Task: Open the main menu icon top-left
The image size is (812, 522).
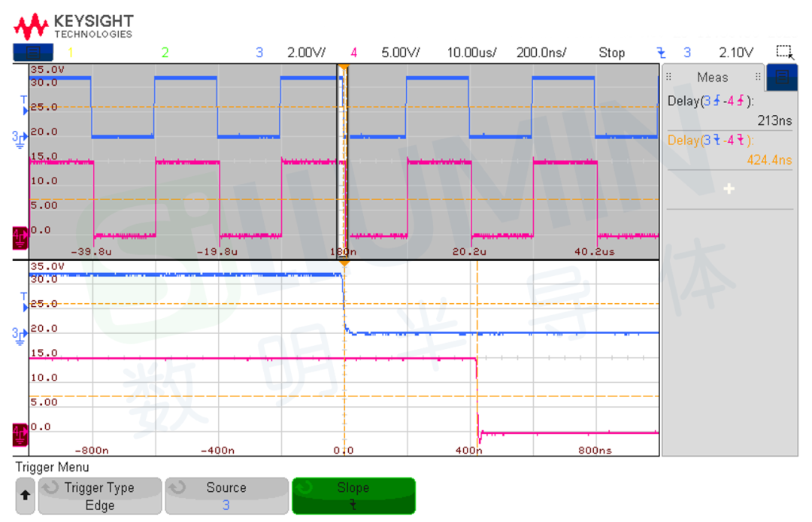Action: coord(32,53)
